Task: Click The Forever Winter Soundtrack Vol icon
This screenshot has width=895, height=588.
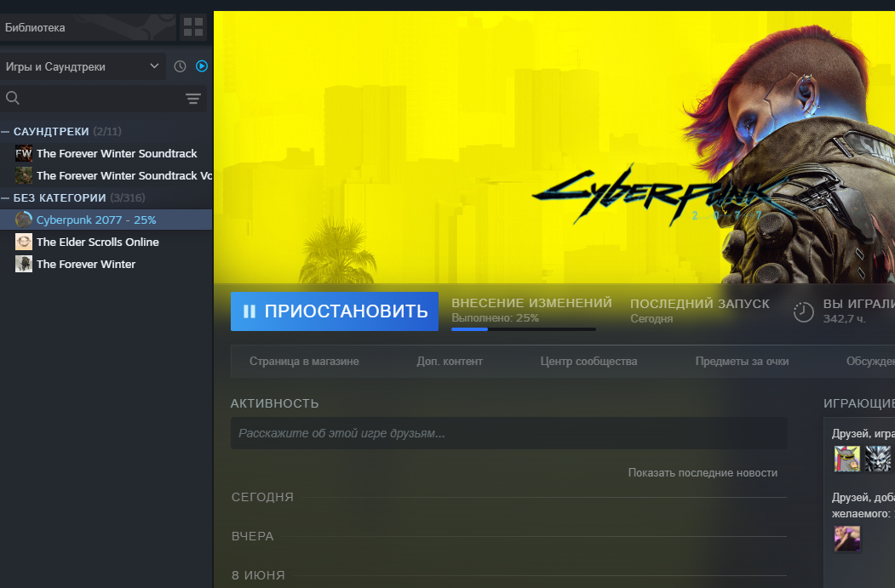Action: coord(23,175)
